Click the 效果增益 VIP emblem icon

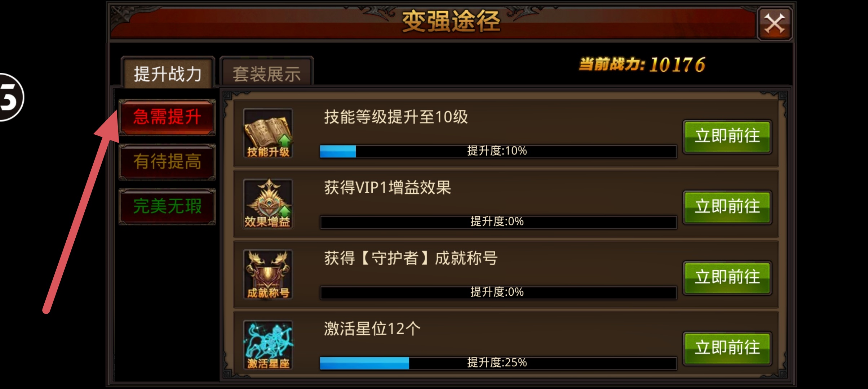(x=268, y=204)
